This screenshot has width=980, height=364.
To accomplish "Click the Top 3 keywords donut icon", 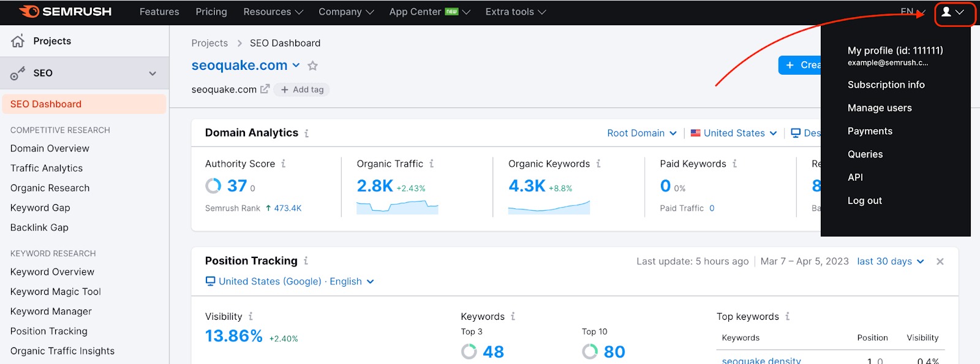I will [x=469, y=352].
